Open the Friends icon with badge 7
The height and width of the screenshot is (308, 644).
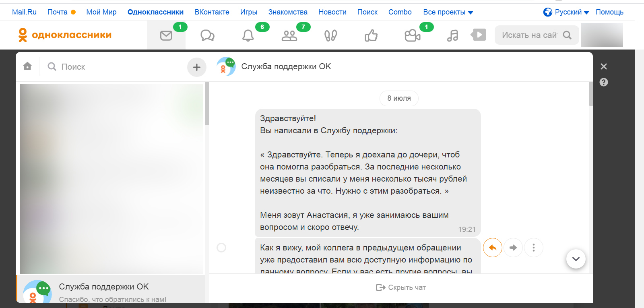pyautogui.click(x=289, y=35)
